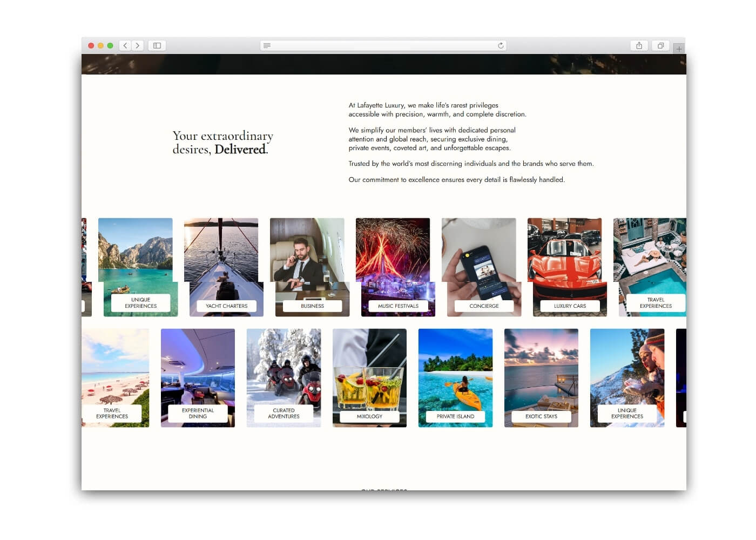Open the Experiential Dining card
This screenshot has height=540, width=756.
coord(198,377)
